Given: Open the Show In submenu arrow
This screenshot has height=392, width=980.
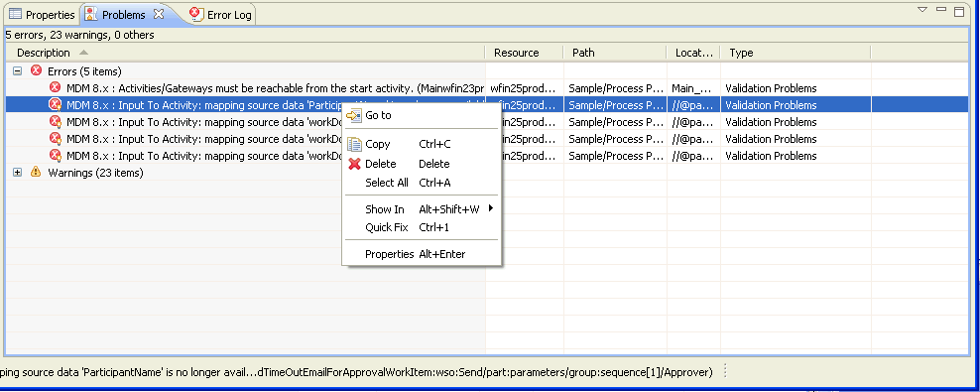Looking at the screenshot, I should coord(491,208).
